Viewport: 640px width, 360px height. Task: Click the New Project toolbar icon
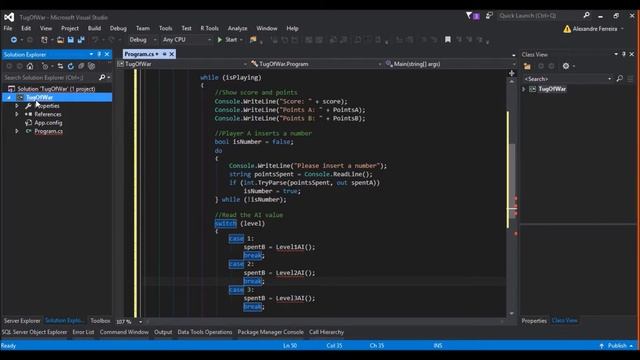point(44,40)
